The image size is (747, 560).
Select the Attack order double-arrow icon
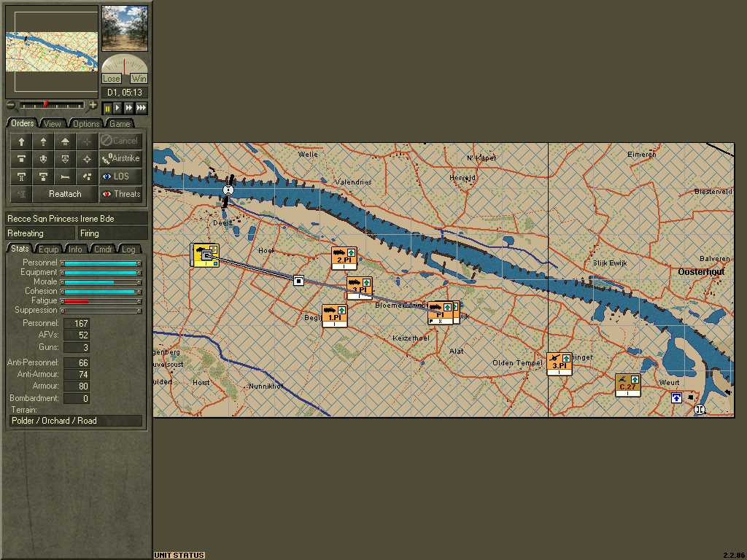65,141
